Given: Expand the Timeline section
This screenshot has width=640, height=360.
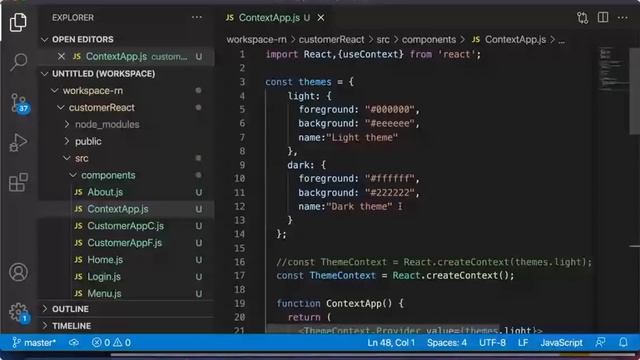Looking at the screenshot, I should click(x=127, y=326).
